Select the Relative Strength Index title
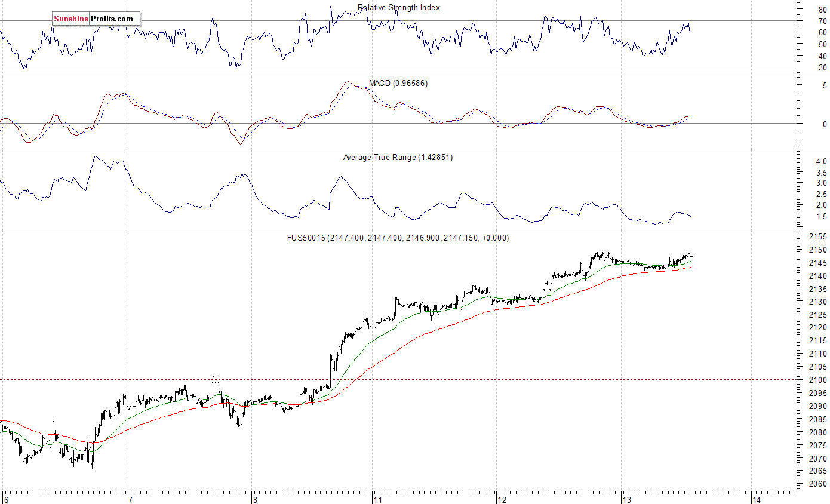This screenshot has width=830, height=504. [399, 8]
